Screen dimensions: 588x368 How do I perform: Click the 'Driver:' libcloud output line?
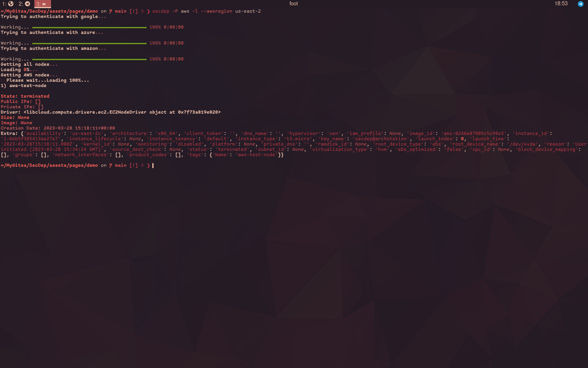point(110,112)
